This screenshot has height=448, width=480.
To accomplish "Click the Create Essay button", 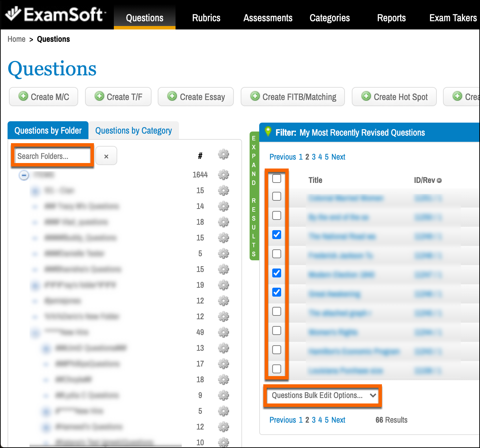I will tap(196, 97).
